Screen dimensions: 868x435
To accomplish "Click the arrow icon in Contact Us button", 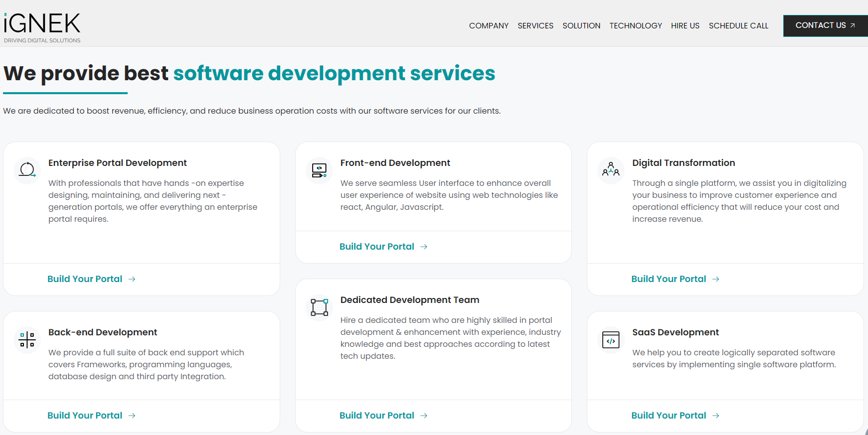I will pos(853,25).
